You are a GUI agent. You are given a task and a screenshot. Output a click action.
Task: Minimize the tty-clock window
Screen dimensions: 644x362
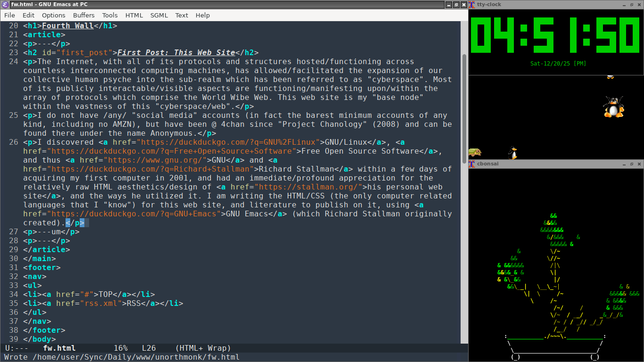(x=624, y=5)
